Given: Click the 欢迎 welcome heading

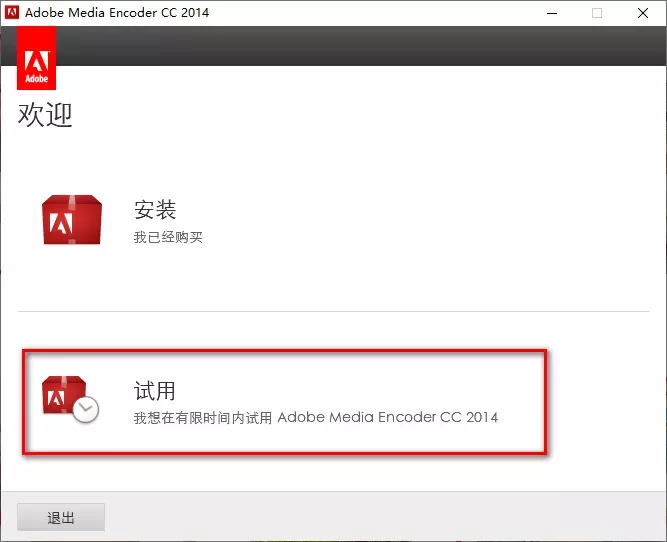Looking at the screenshot, I should pyautogui.click(x=45, y=115).
